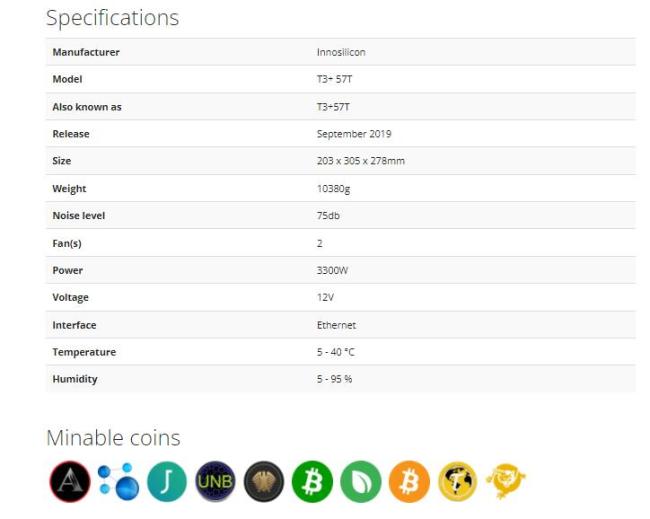This screenshot has height=519, width=650.
Task: Select the Interface Ethernet row
Action: coord(340,325)
